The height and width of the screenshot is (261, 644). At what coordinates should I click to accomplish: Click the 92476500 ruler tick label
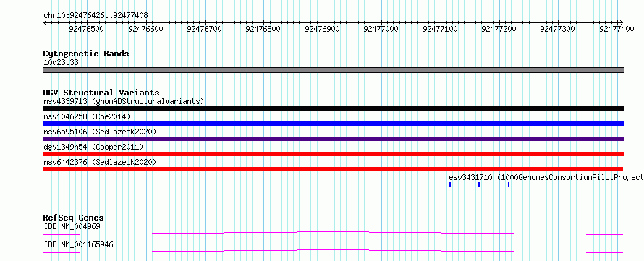(87, 29)
